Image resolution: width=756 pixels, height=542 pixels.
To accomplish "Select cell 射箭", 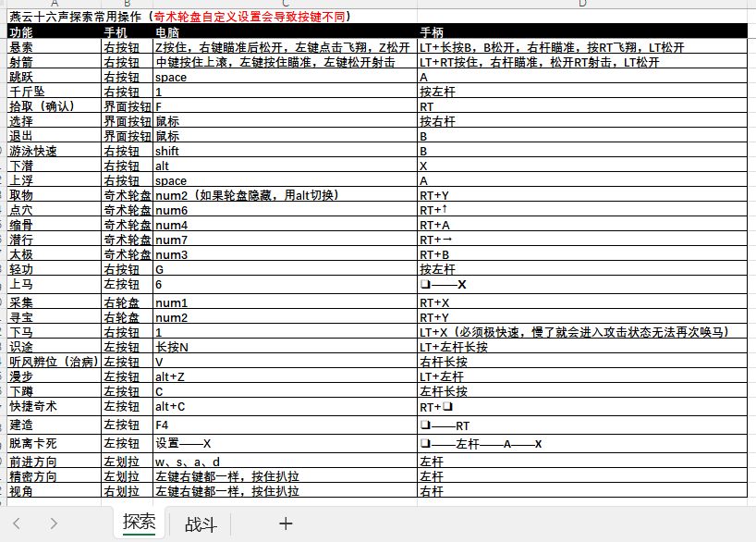I will pyautogui.click(x=54, y=62).
